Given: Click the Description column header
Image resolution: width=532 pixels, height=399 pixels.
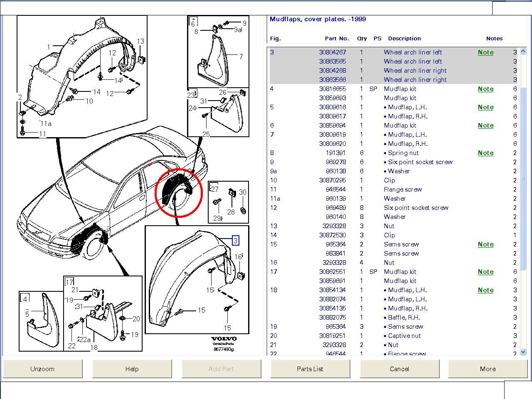Looking at the screenshot, I should click(x=404, y=38).
